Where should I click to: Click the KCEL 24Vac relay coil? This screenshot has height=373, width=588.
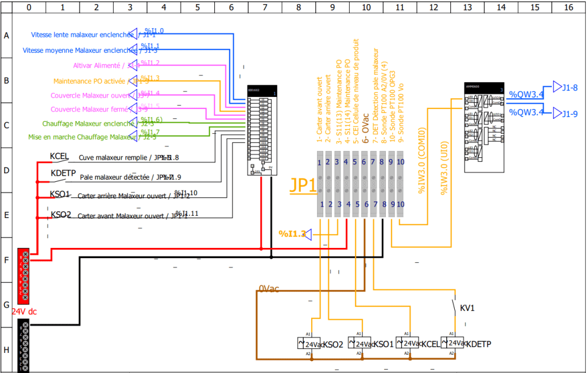(x=400, y=343)
